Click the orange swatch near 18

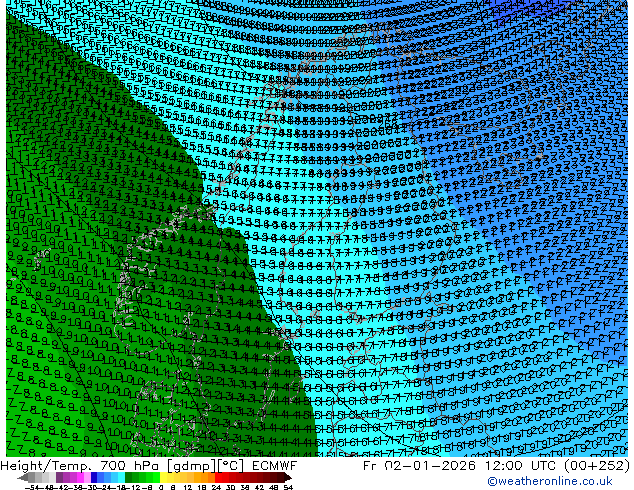[x=205, y=477]
